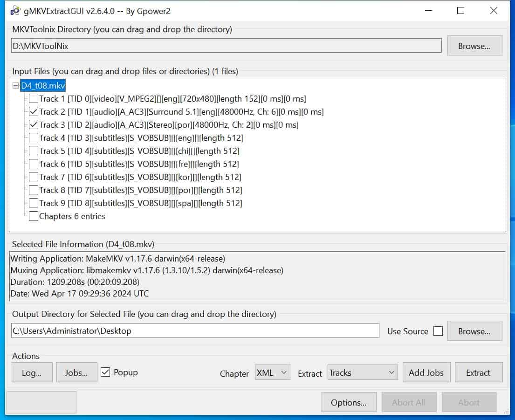This screenshot has width=515, height=420.
Task: Uncheck Track 2 Surround 5.1 audio checkbox
Action: tap(34, 112)
